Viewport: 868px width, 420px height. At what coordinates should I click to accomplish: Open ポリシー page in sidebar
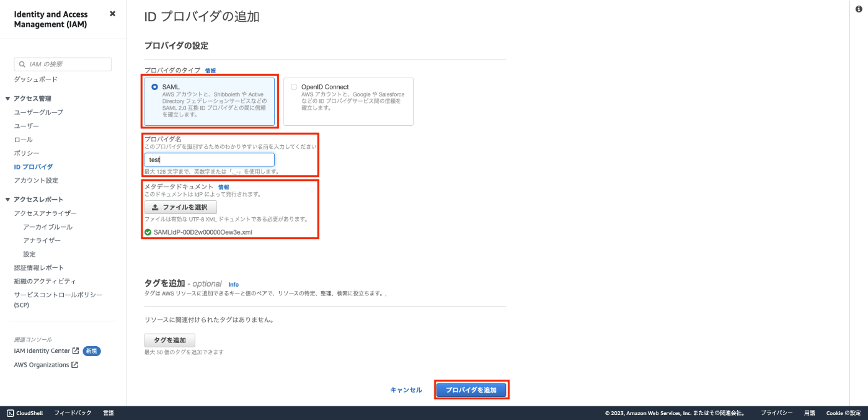tap(27, 153)
